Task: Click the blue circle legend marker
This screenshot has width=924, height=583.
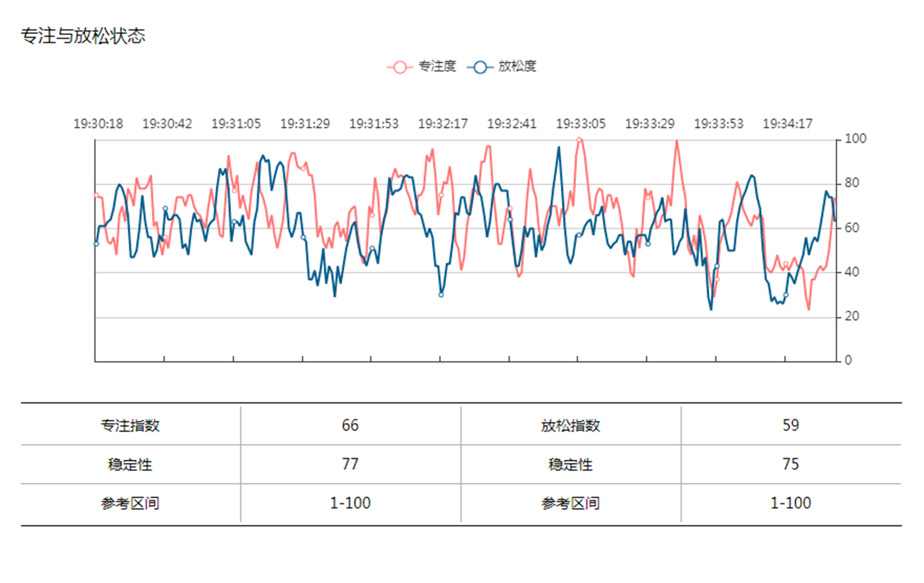Action: point(480,67)
